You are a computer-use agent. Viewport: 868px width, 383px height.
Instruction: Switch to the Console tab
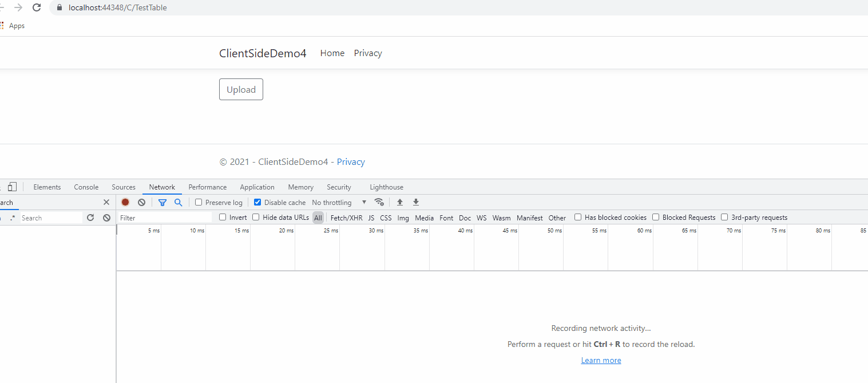pos(86,187)
